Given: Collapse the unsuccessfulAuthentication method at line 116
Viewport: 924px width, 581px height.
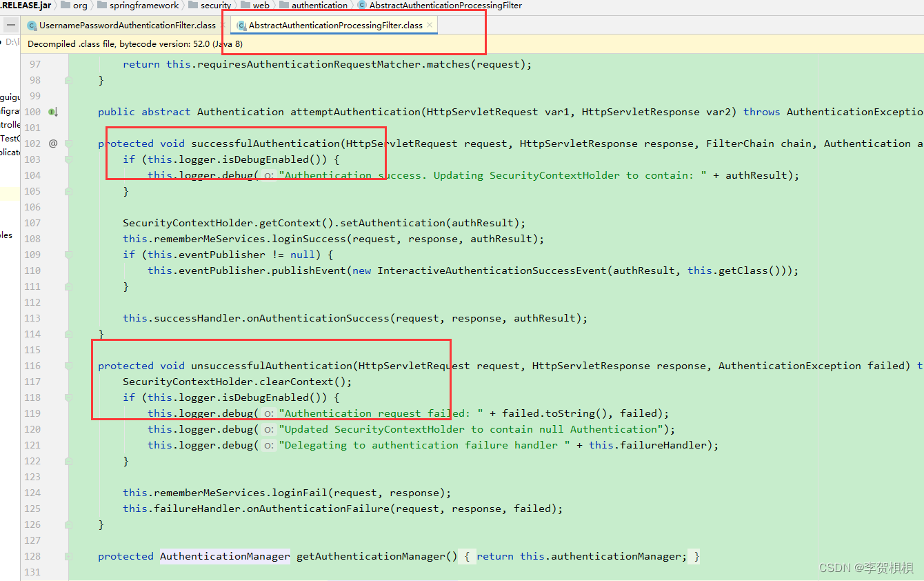Looking at the screenshot, I should (x=68, y=366).
